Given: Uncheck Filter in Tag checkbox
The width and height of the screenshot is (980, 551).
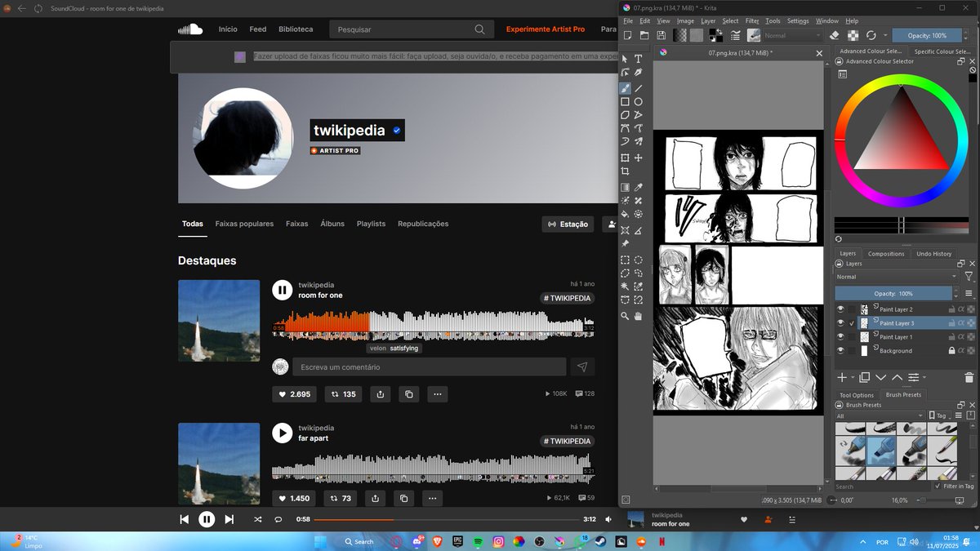Looking at the screenshot, I should coord(937,486).
